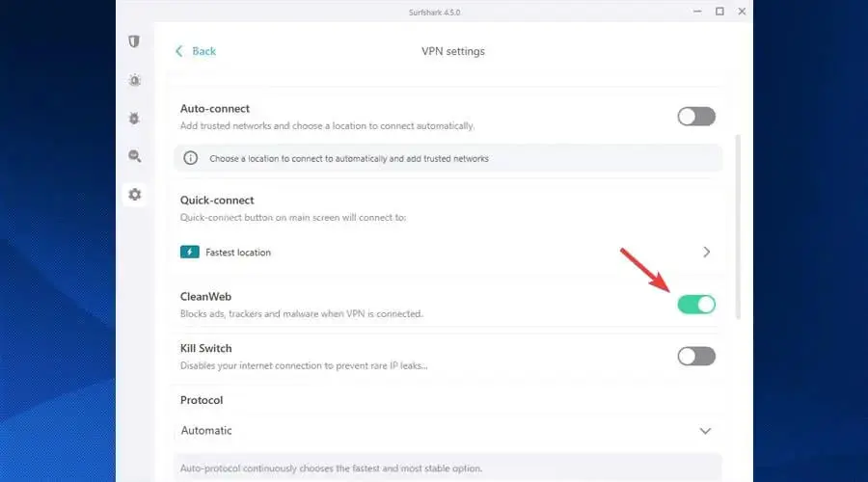Click the Back arrow chevron icon
Viewport: 868px width, 482px height.
pyautogui.click(x=179, y=51)
